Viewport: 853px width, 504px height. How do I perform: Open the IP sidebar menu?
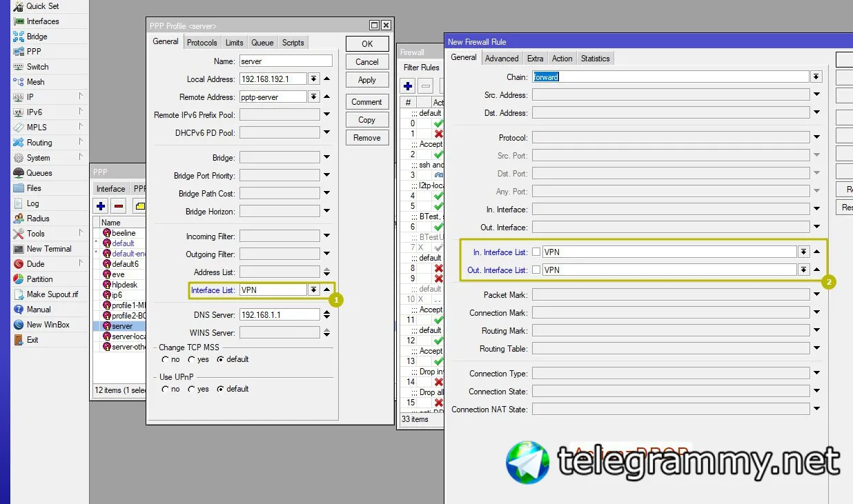(x=30, y=97)
